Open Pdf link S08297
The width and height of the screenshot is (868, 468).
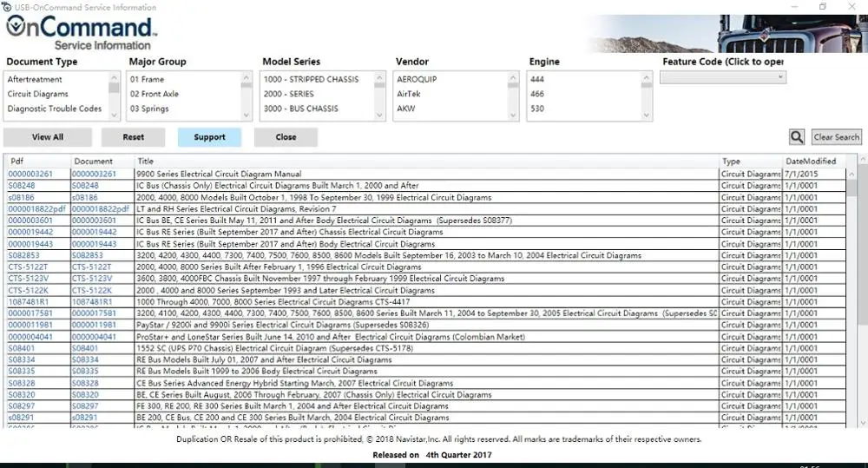click(x=21, y=406)
